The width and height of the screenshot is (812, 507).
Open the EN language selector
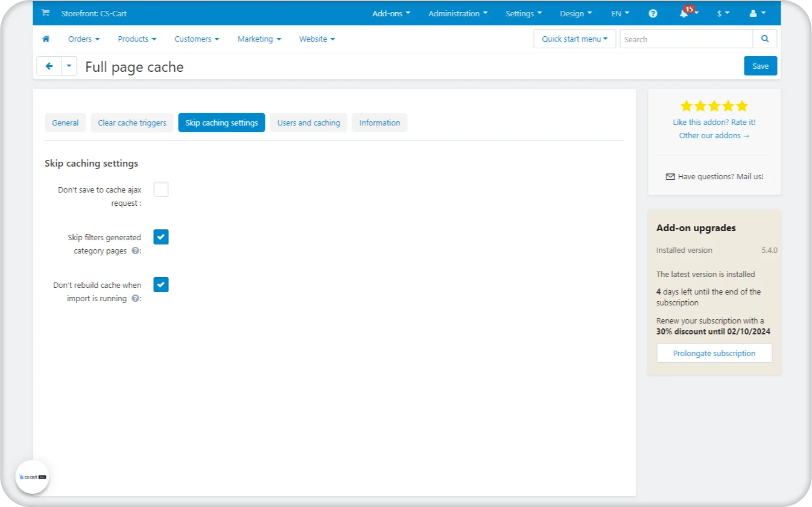coord(620,13)
